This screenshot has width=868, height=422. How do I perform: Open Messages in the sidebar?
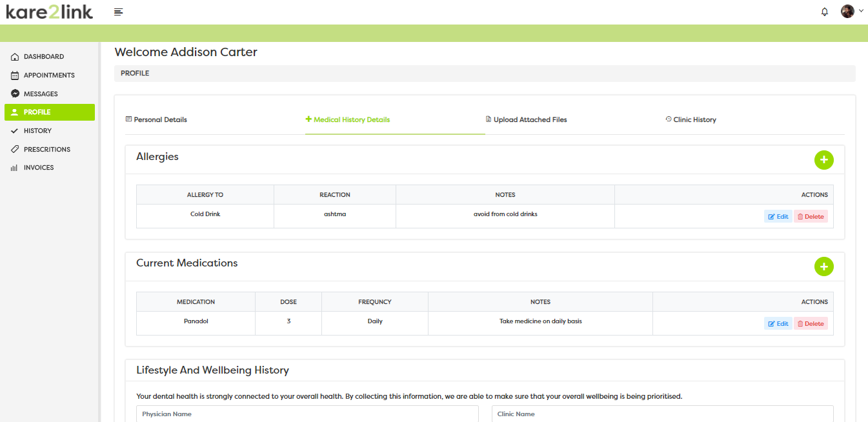coord(40,94)
